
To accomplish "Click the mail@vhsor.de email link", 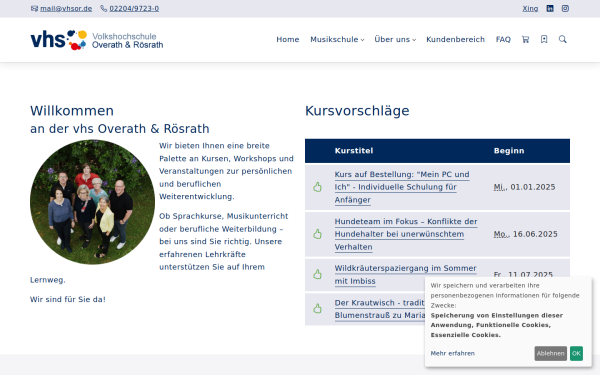I will [66, 8].
